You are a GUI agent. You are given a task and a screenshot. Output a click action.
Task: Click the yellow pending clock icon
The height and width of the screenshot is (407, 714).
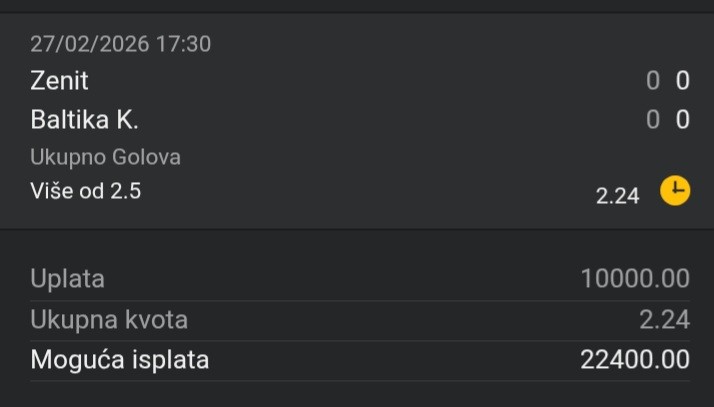coord(676,190)
